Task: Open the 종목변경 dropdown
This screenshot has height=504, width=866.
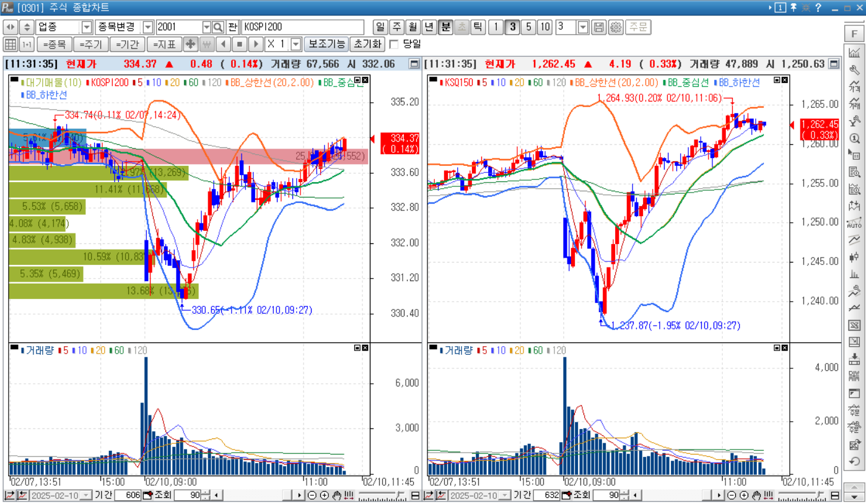Action: click(x=148, y=27)
